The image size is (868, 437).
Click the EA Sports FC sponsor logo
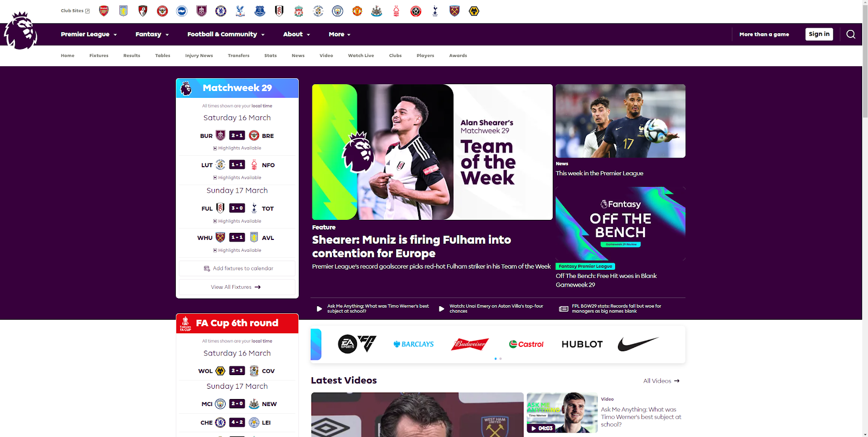(357, 344)
